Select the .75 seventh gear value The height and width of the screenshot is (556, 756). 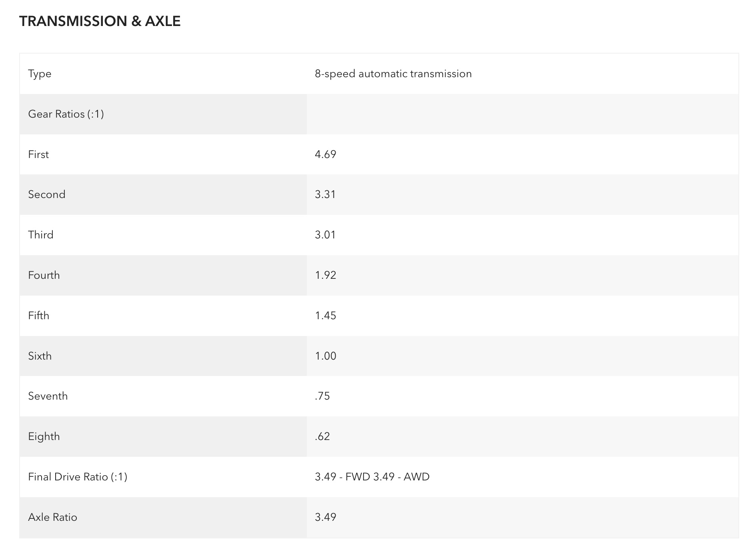pos(322,396)
